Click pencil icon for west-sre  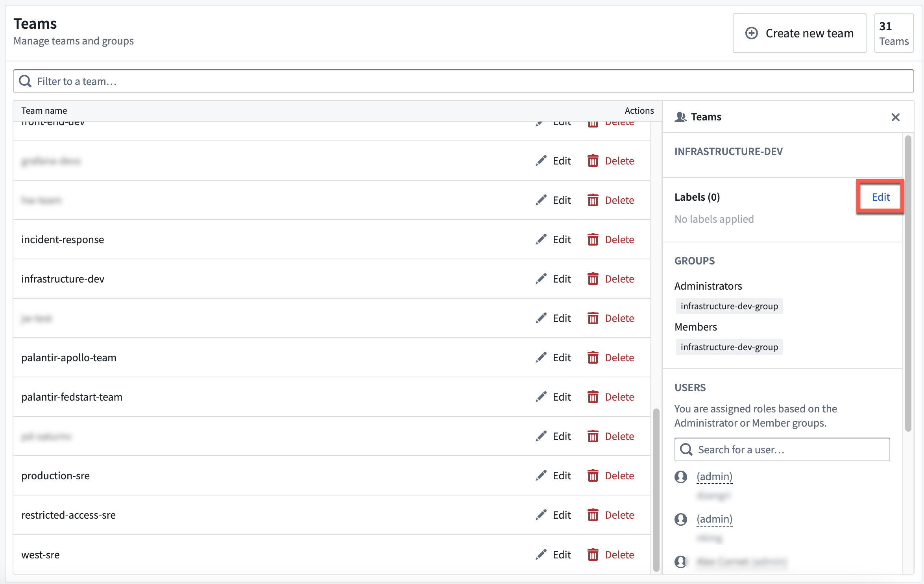click(541, 554)
